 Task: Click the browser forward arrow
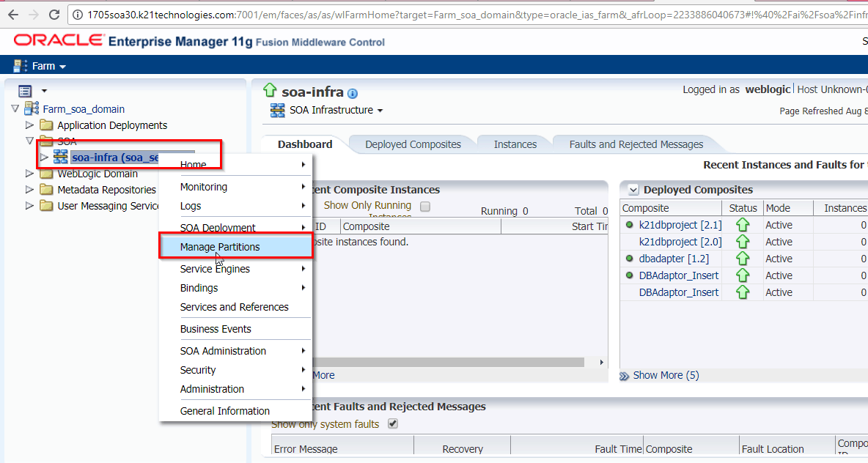coord(34,15)
